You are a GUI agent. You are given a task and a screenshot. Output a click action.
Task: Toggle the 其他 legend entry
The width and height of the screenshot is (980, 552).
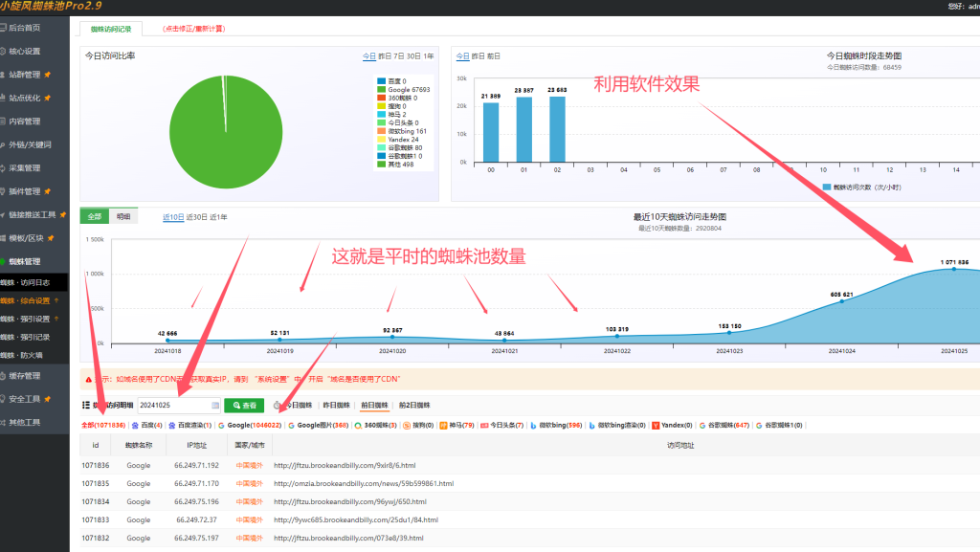tap(395, 165)
